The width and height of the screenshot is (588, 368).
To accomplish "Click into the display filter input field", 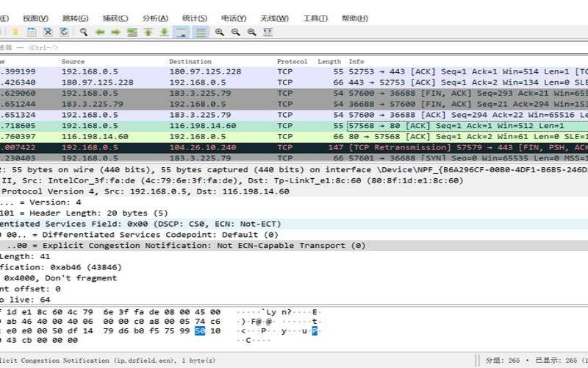I will (x=294, y=48).
